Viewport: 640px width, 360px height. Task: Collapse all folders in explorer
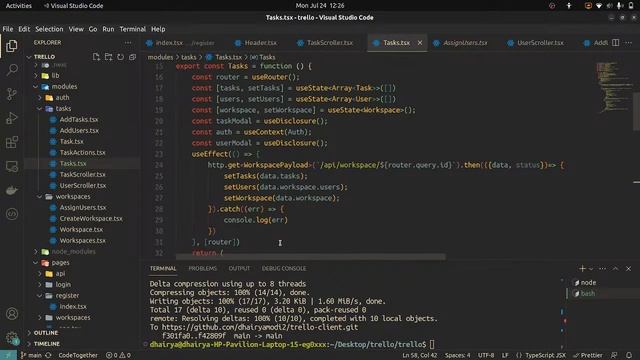point(132,57)
